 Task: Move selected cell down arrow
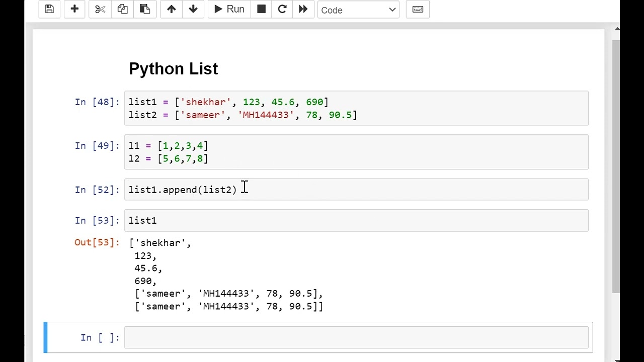coord(193,9)
